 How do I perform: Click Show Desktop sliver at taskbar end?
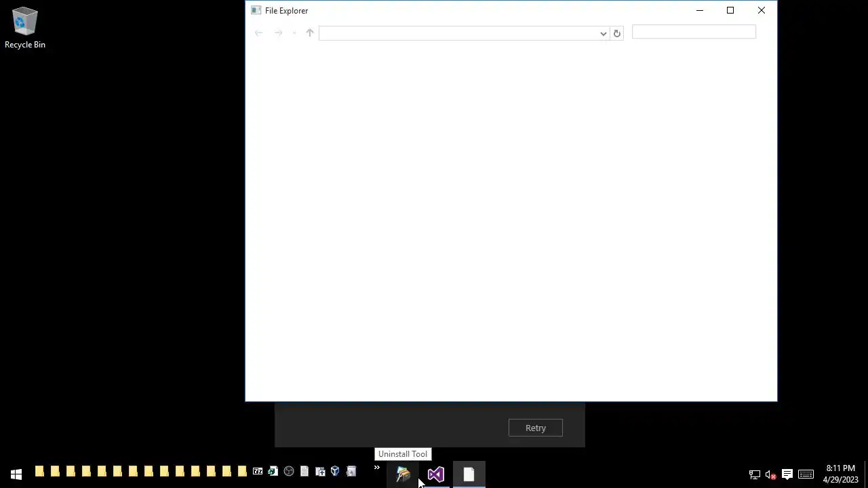coord(866,474)
